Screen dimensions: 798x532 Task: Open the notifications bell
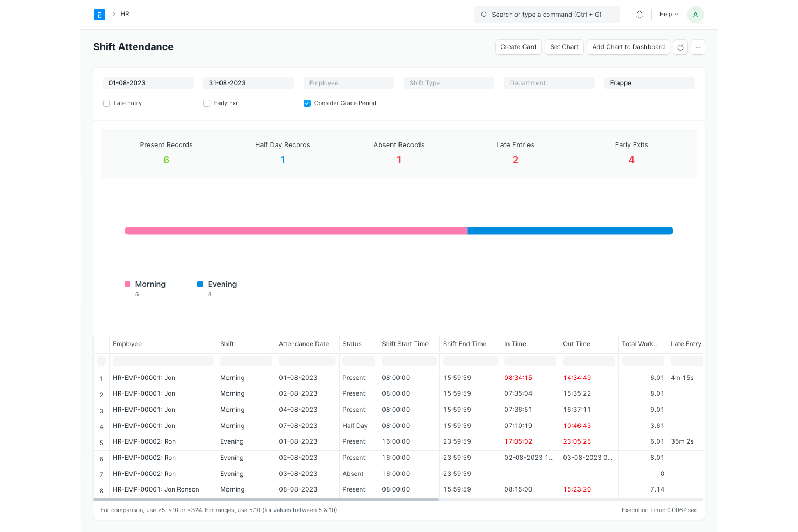pos(639,15)
